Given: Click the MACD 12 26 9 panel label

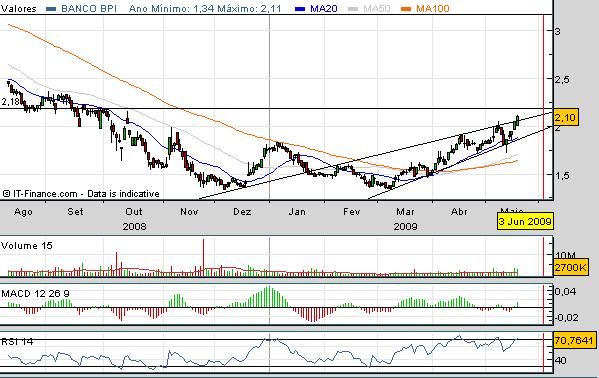Looking at the screenshot, I should (35, 294).
